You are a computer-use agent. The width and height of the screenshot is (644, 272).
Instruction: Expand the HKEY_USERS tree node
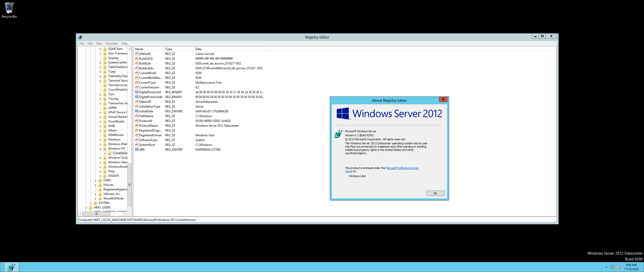[86, 208]
